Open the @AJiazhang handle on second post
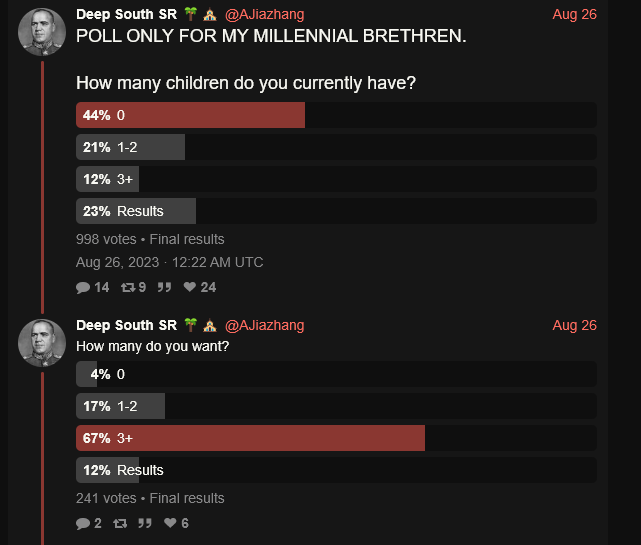Viewport: 641px width, 545px height. click(x=264, y=326)
